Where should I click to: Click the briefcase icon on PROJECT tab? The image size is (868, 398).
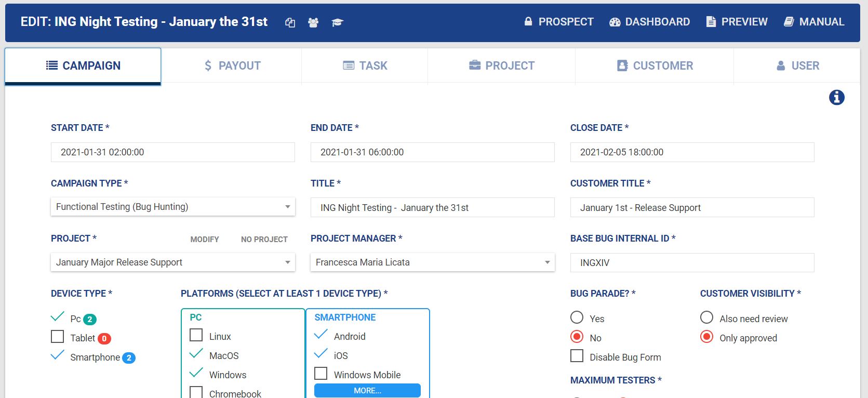coord(475,65)
